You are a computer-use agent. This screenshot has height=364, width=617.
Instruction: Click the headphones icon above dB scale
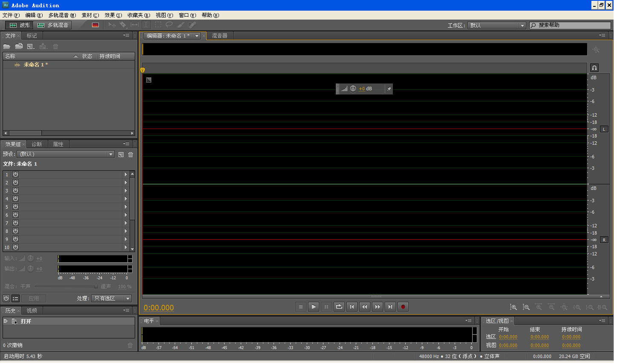tap(594, 68)
